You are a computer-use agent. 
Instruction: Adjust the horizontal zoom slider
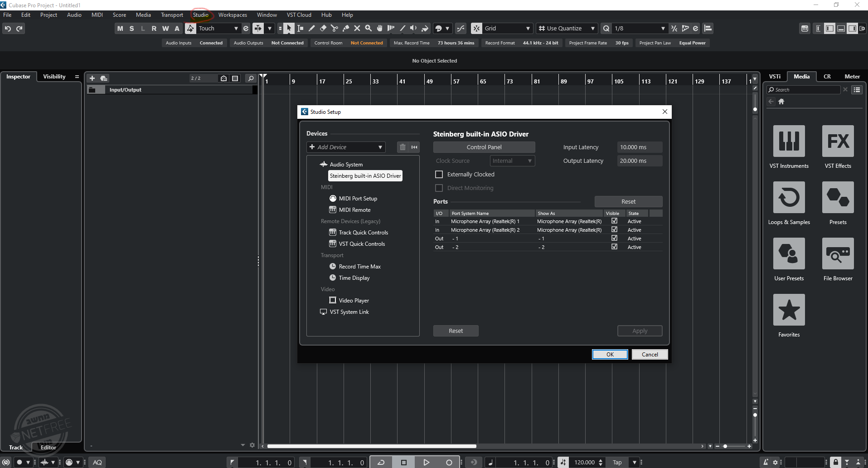coord(733,446)
